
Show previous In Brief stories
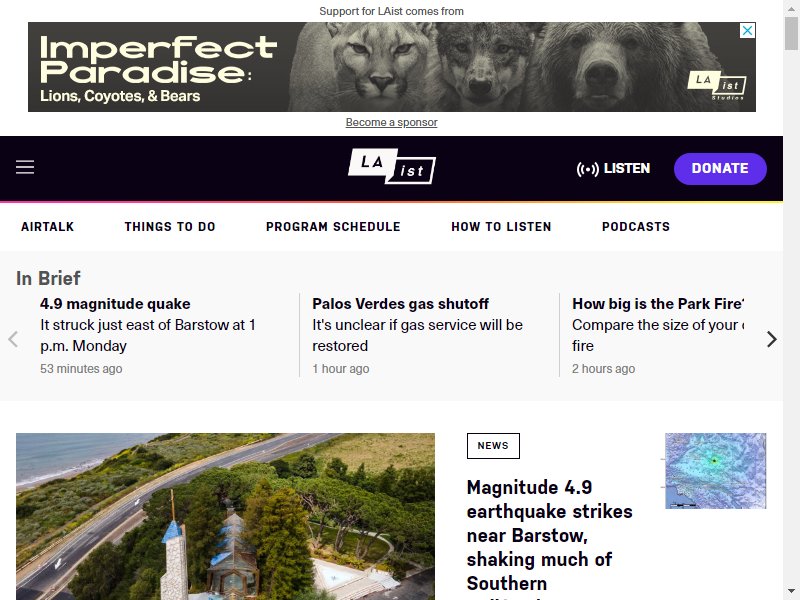(x=13, y=339)
